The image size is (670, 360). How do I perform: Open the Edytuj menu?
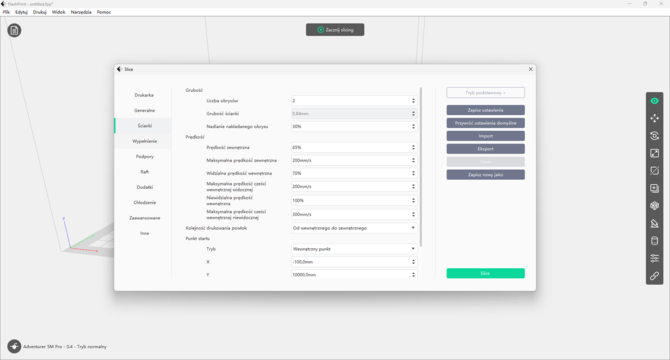pos(21,12)
